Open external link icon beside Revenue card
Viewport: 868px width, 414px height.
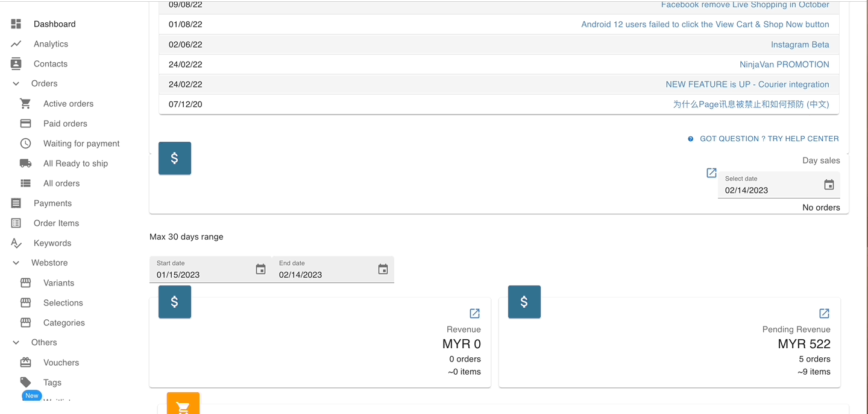474,313
